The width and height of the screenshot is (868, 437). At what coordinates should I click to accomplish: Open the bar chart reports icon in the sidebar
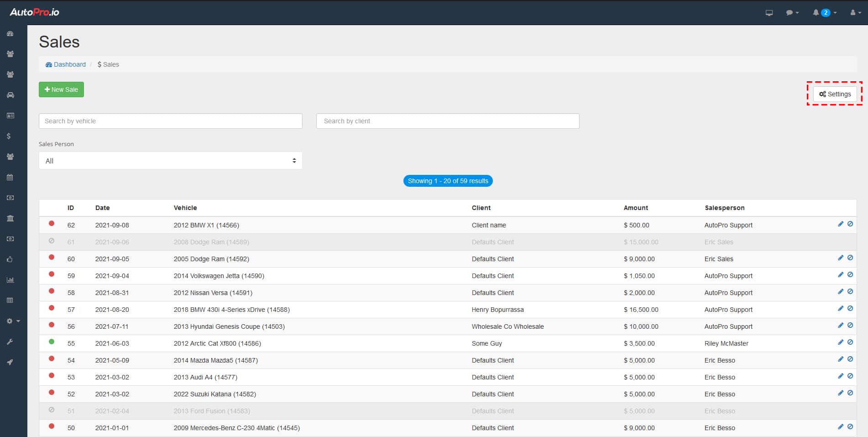coord(10,280)
